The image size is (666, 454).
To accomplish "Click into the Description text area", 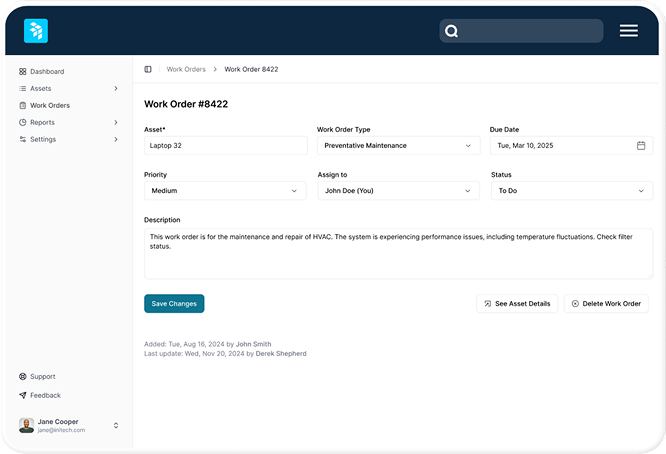I will (x=398, y=254).
